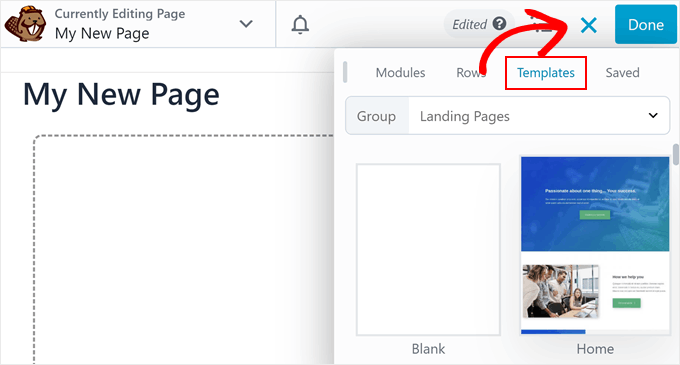The image size is (680, 365).
Task: Click the My New Page heading
Action: (x=121, y=95)
